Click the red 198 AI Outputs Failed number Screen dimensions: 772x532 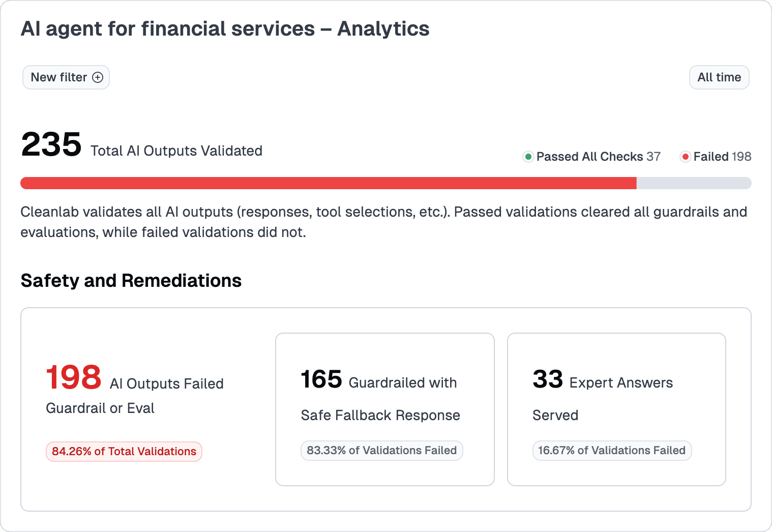[x=74, y=377]
